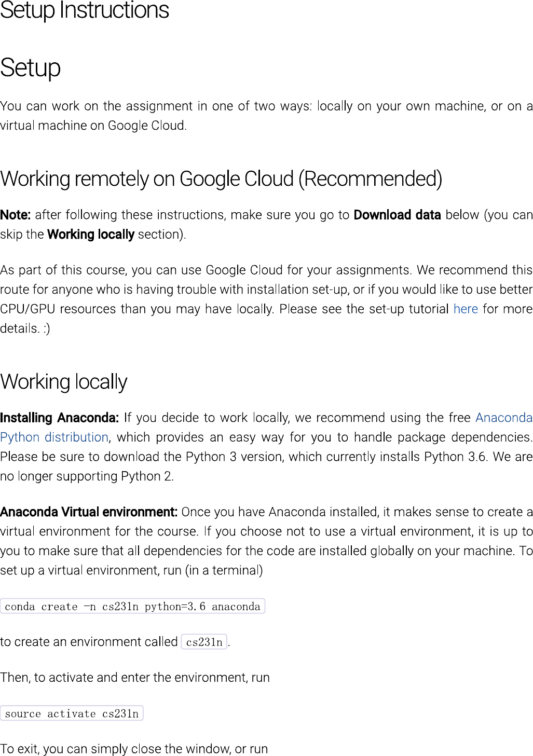Click the 'conda create -n cs231n' code block
533x756 pixels.
(x=132, y=606)
